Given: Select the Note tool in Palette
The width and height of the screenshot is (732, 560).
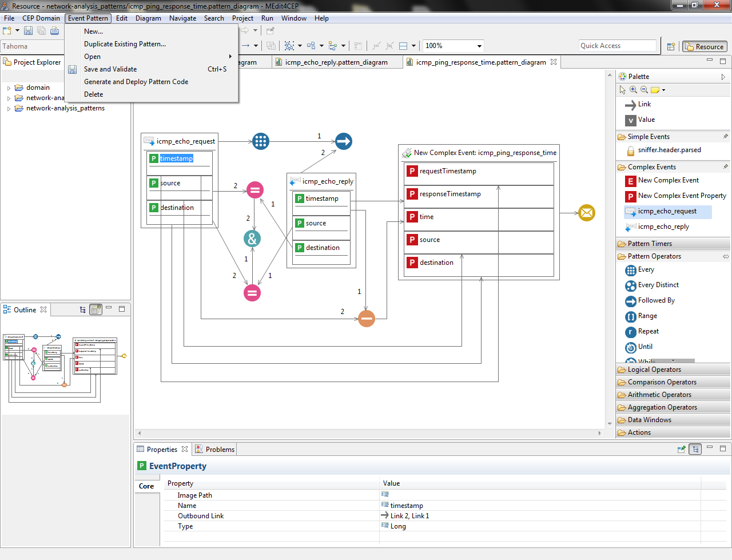Looking at the screenshot, I should tap(655, 90).
